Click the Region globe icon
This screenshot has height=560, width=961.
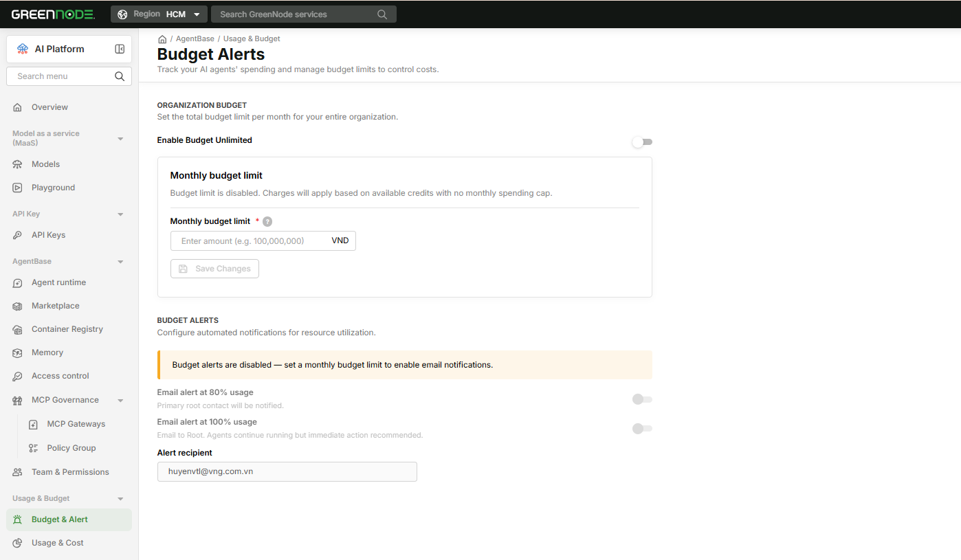[x=122, y=14]
